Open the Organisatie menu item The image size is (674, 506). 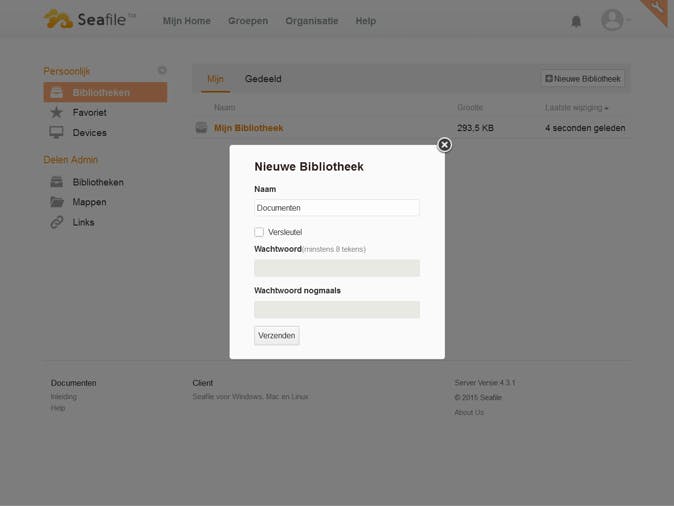312,21
